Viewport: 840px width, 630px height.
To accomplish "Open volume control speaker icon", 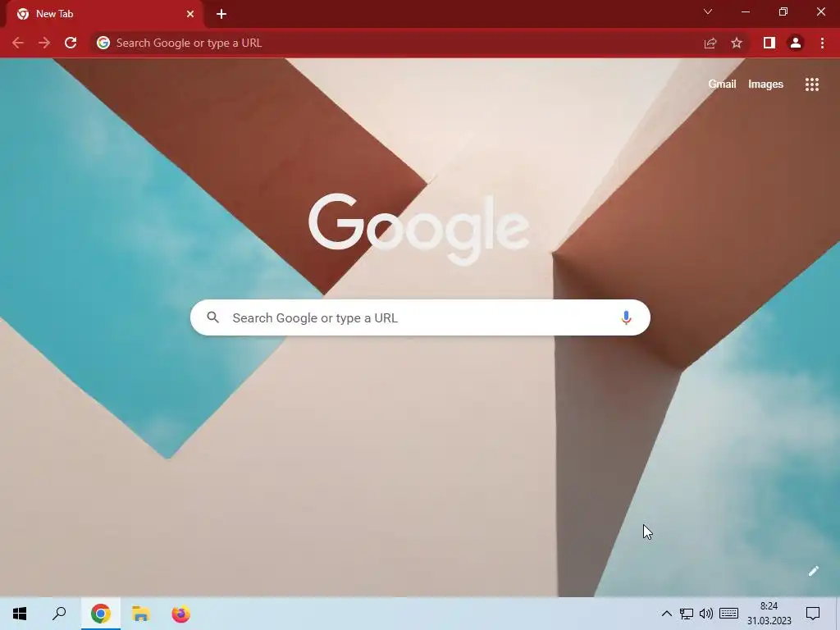I will [x=706, y=614].
